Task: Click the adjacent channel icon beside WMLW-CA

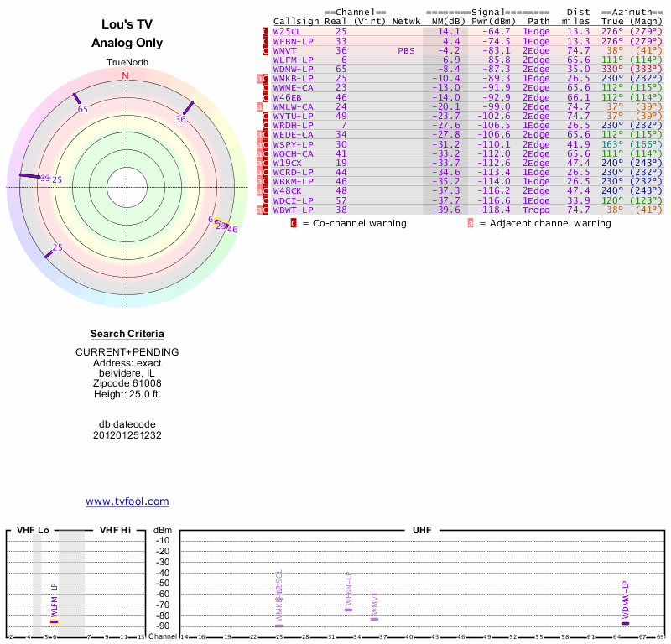Action: coord(260,107)
